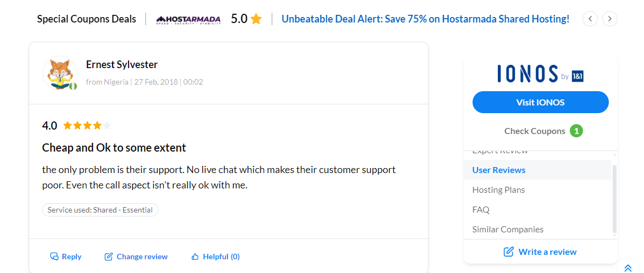Show previous coupon deal
The height and width of the screenshot is (273, 644).
[590, 19]
